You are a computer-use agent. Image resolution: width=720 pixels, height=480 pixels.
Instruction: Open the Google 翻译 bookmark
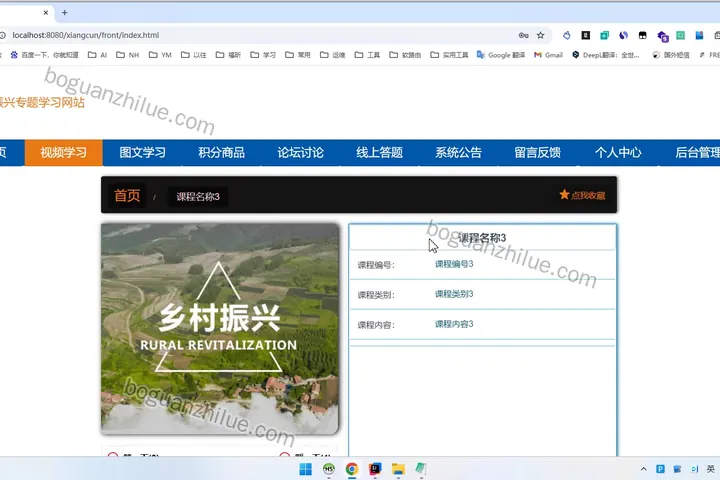click(x=501, y=55)
